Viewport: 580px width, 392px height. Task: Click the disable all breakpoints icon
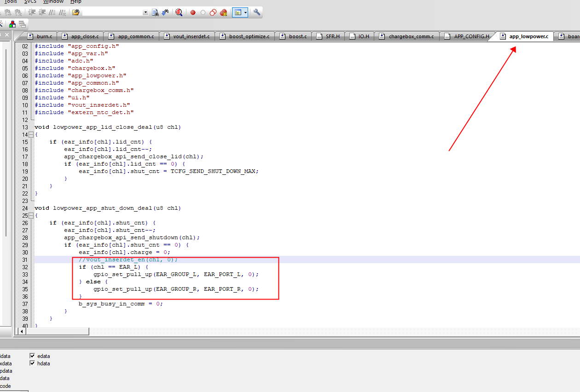point(213,12)
